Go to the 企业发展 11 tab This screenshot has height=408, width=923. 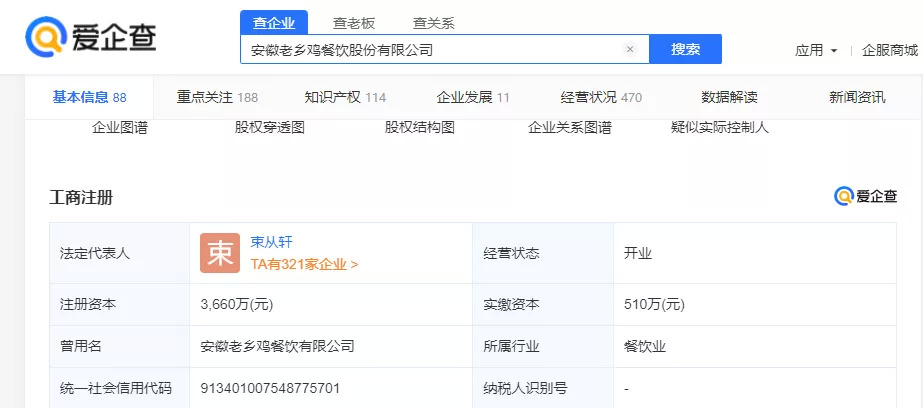point(473,97)
